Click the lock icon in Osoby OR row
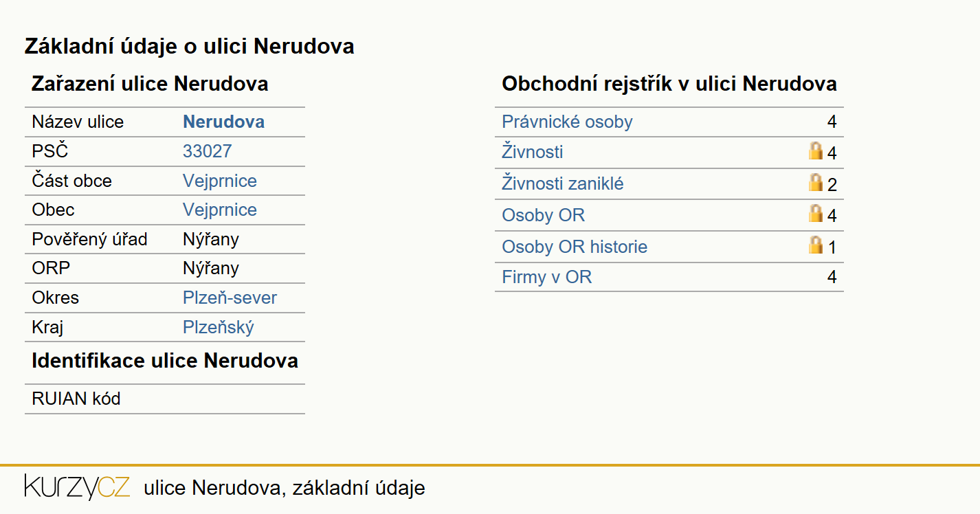 point(816,214)
